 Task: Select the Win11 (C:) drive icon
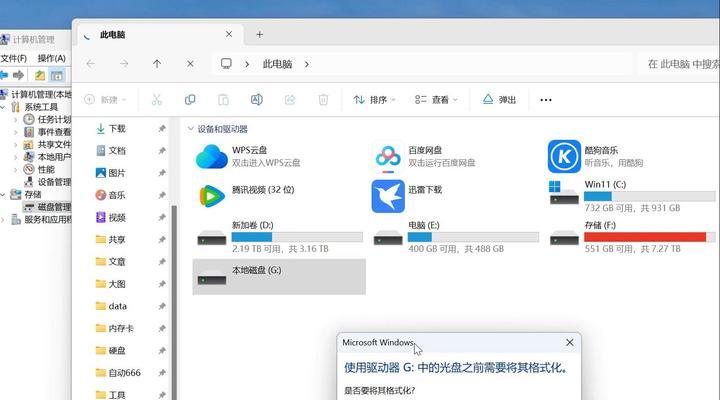pos(564,193)
